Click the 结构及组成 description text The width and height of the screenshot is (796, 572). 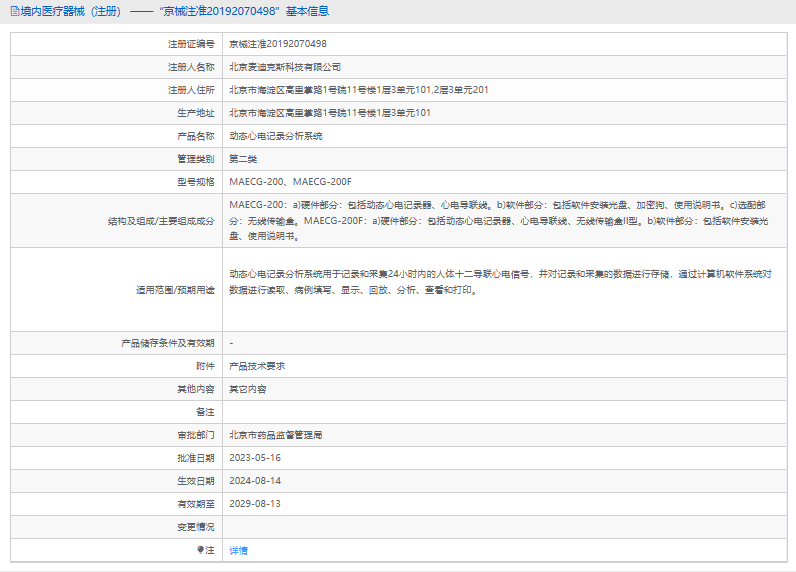(x=500, y=220)
